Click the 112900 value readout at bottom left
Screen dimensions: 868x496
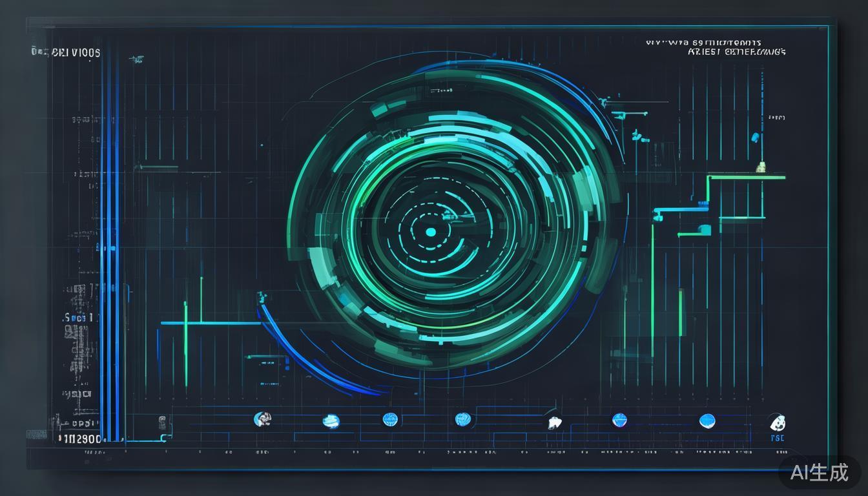pos(82,439)
